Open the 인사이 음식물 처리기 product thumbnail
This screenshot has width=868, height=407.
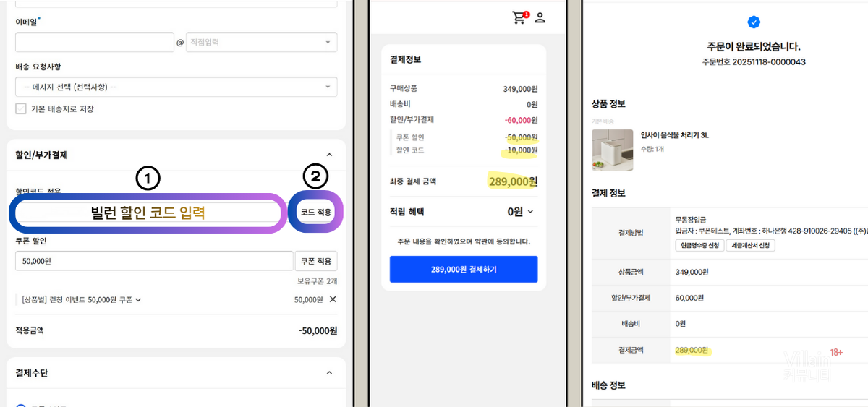tap(612, 150)
